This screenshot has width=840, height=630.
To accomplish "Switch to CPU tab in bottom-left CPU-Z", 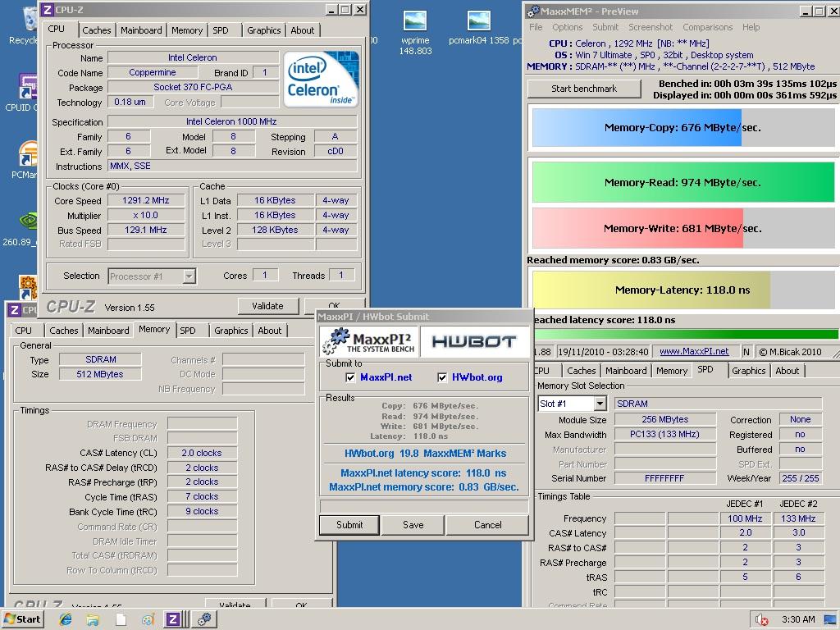I will coord(23,331).
